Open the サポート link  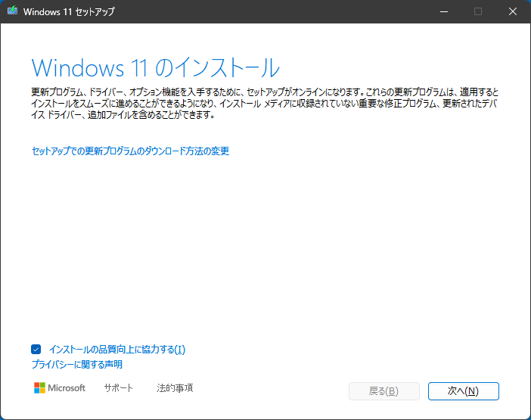[x=119, y=387]
